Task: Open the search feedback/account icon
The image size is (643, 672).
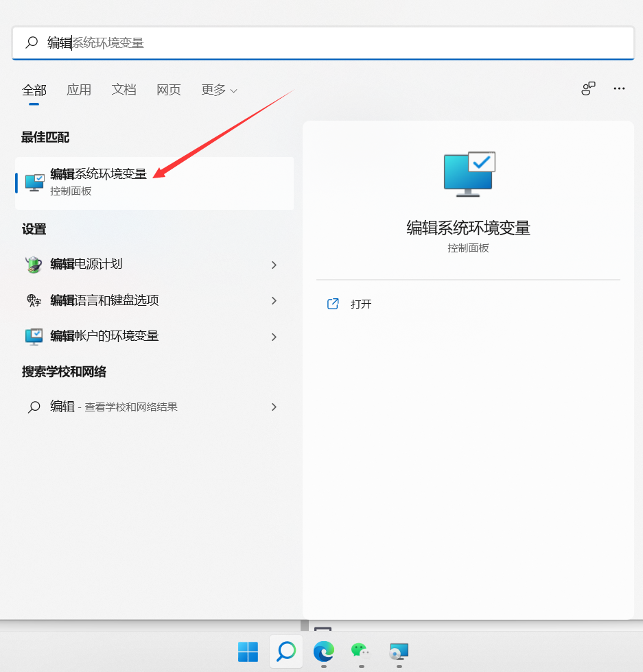Action: click(588, 88)
